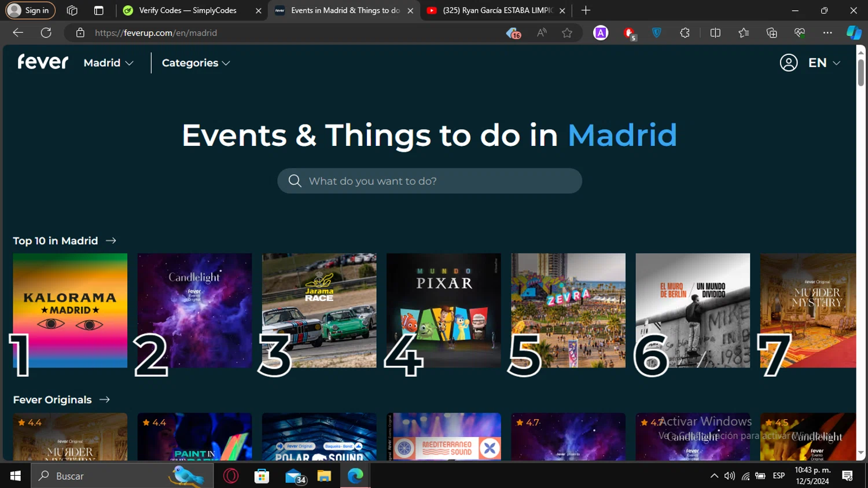The image size is (868, 488).
Task: Open Mail app from the taskbar
Action: tap(295, 476)
